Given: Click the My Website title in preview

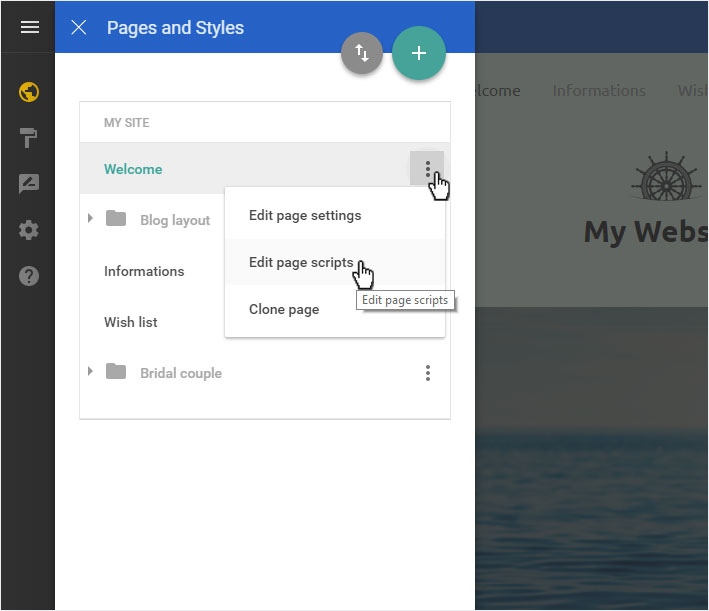Looking at the screenshot, I should [646, 232].
